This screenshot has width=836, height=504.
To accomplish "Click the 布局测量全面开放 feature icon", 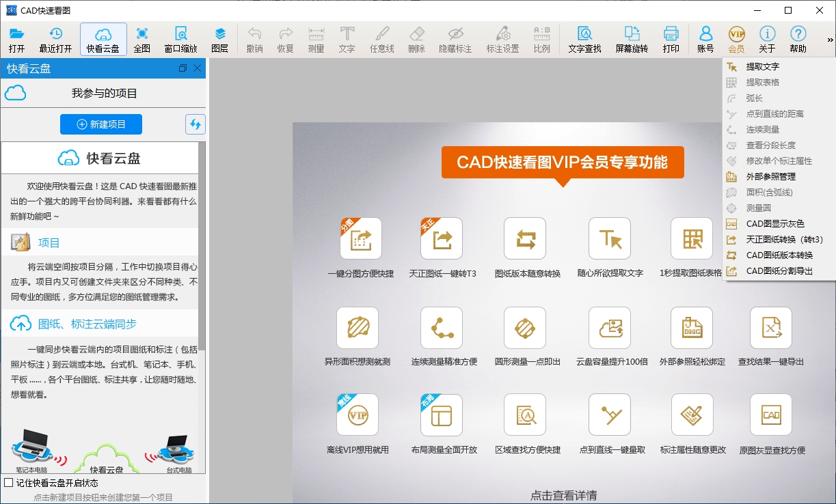I will (x=442, y=415).
